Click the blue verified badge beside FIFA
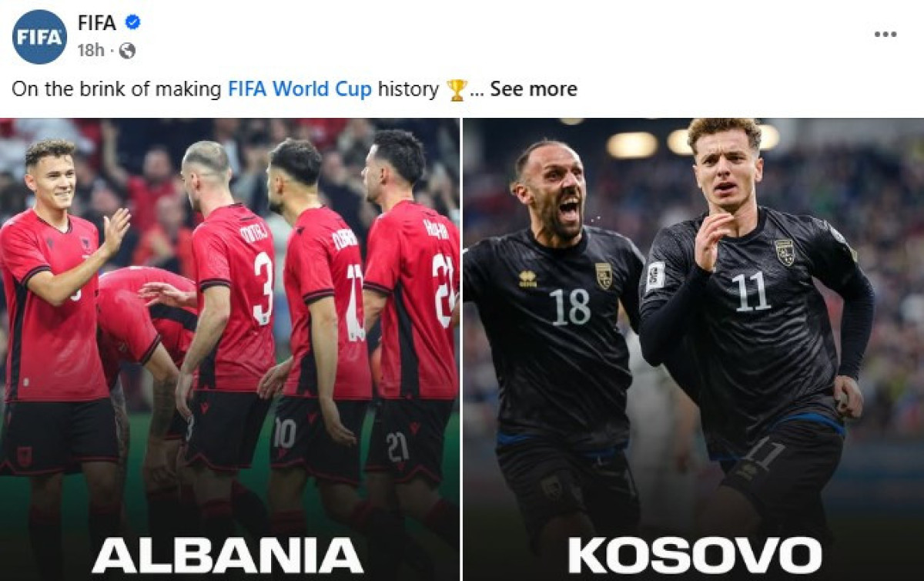Image resolution: width=924 pixels, height=581 pixels. tap(132, 23)
